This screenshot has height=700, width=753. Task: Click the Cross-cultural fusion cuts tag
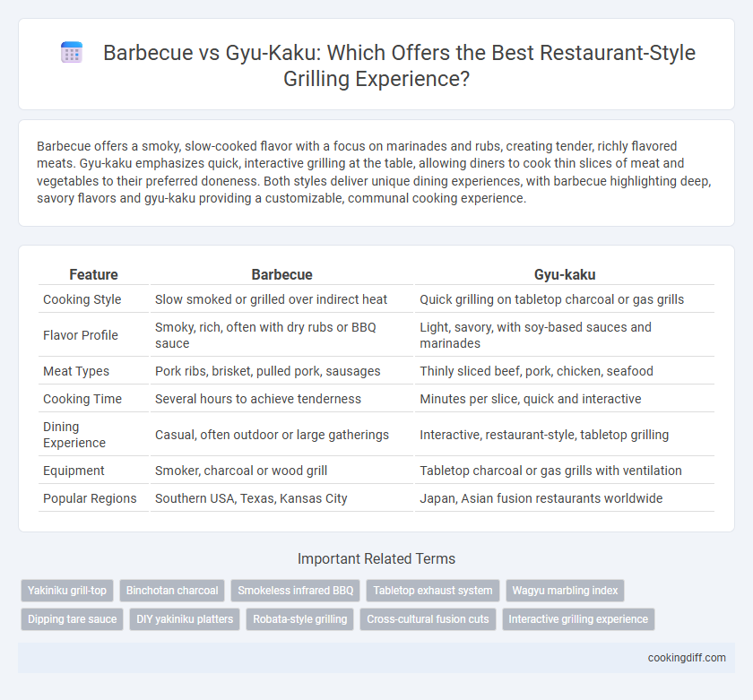[428, 619]
